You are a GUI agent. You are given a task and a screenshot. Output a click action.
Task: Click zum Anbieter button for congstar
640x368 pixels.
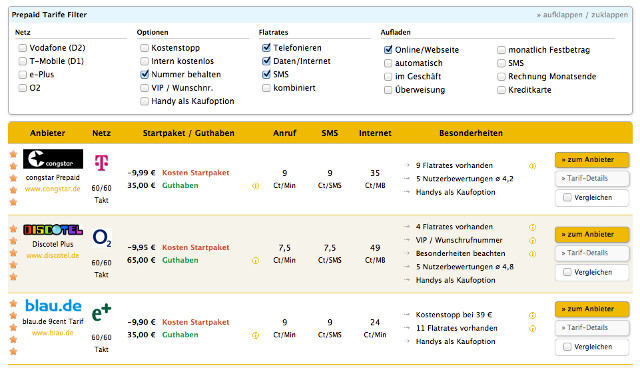tap(592, 160)
